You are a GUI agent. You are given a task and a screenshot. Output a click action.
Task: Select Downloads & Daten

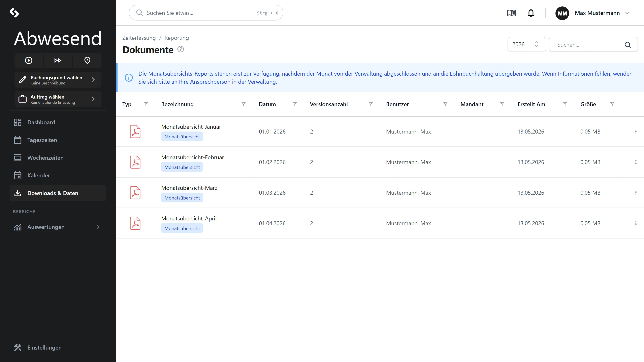tap(58, 193)
